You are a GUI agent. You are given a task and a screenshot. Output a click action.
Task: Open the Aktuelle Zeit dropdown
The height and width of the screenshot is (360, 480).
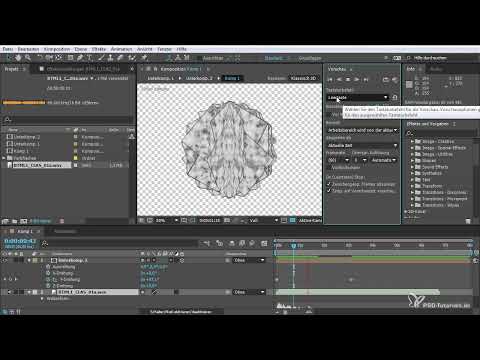[x=362, y=145]
